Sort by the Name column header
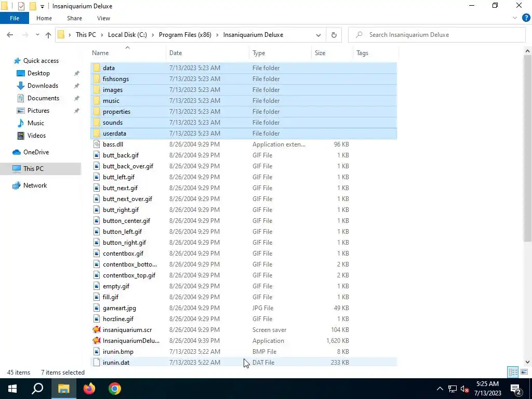This screenshot has width=532, height=399. [128, 53]
